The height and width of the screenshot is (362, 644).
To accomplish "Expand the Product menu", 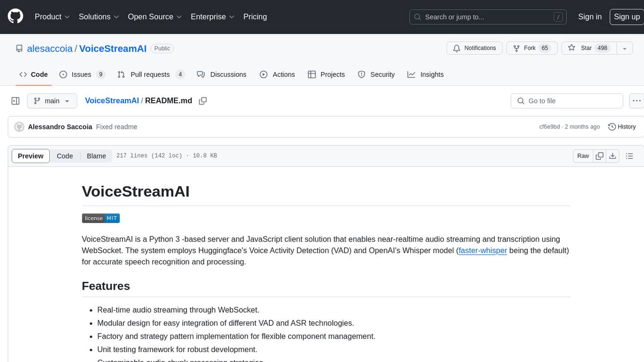I will [x=52, y=17].
